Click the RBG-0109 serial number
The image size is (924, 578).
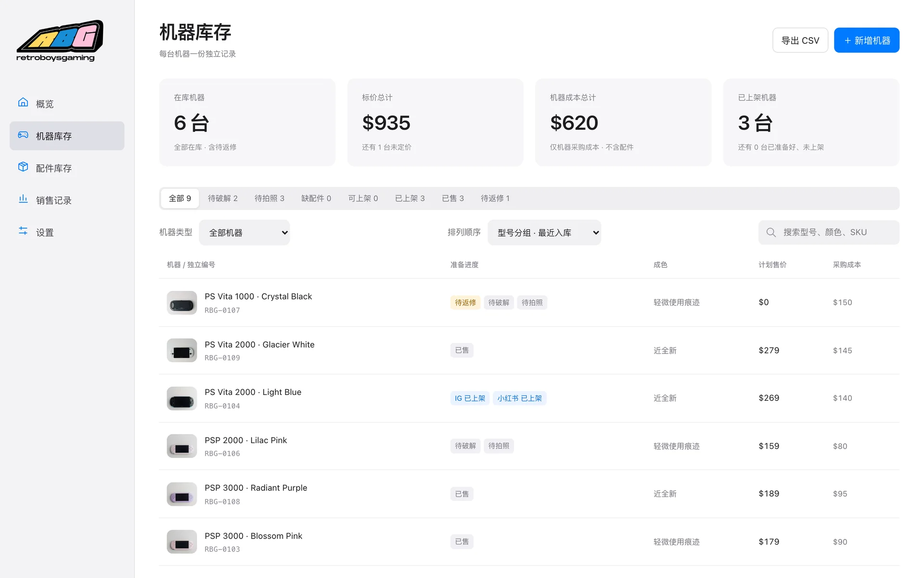coord(222,358)
